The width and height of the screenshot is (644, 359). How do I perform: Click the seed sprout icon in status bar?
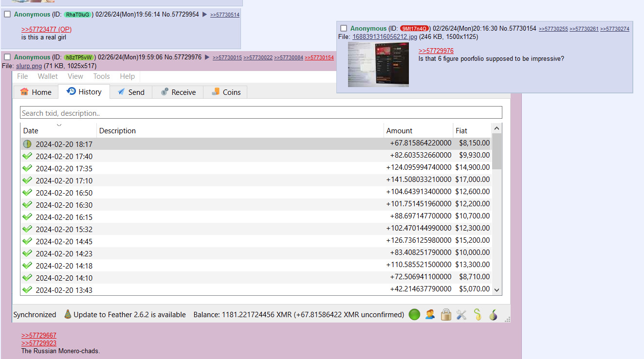tap(478, 315)
